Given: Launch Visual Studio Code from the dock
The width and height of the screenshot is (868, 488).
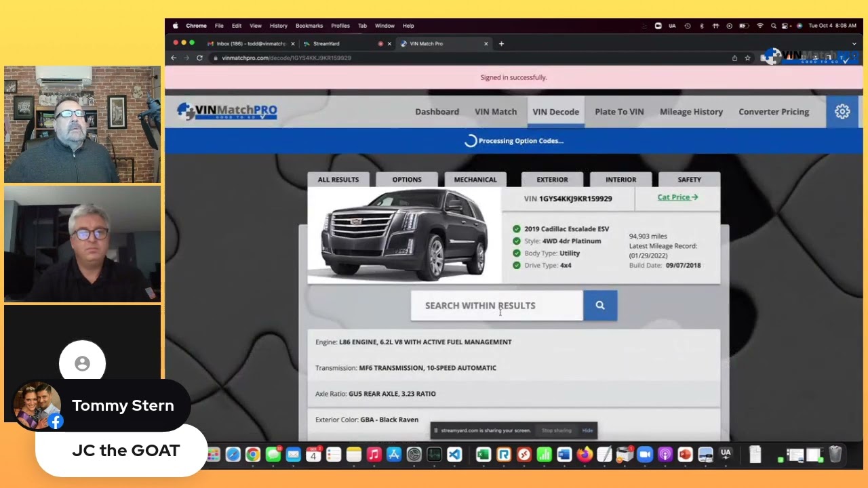Looking at the screenshot, I should (454, 454).
